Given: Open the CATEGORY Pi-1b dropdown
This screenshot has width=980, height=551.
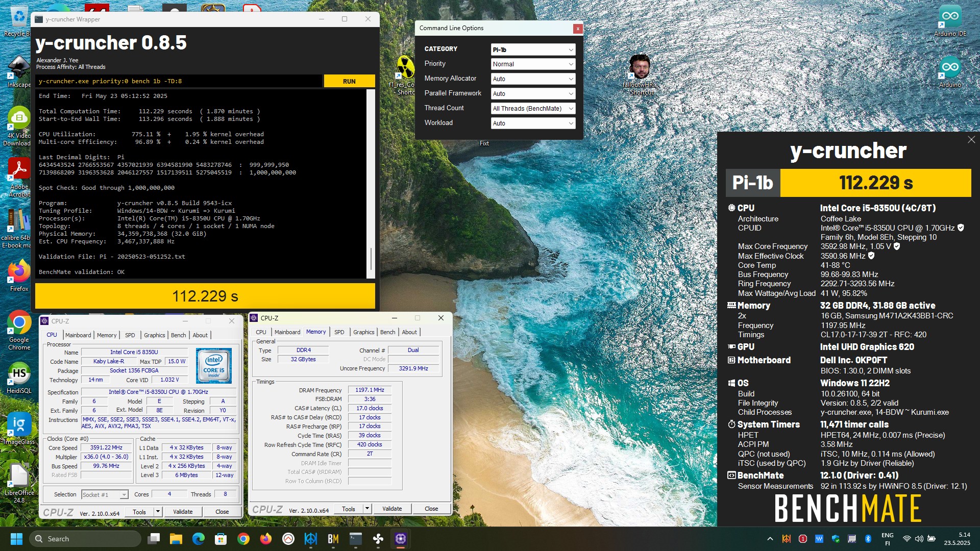Looking at the screenshot, I should point(533,49).
